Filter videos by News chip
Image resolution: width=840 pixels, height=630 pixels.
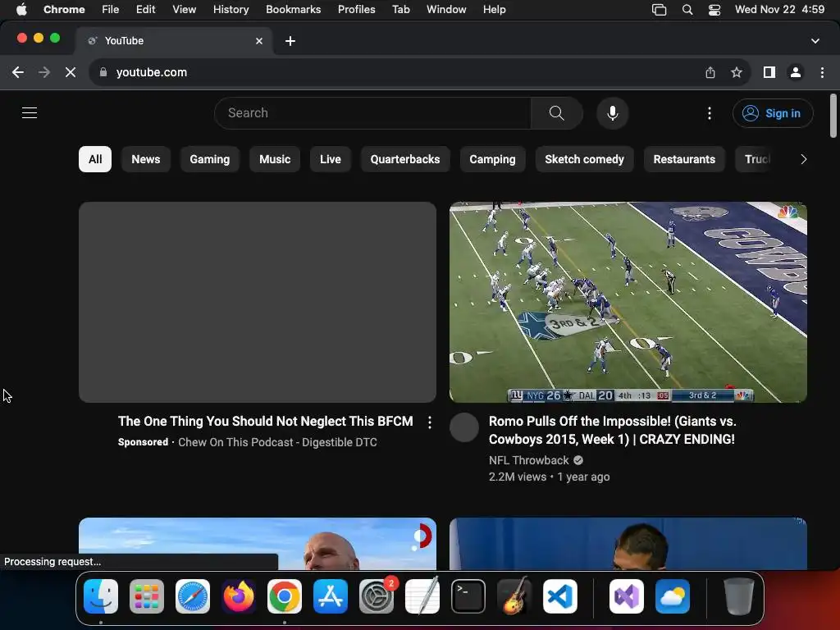point(146,159)
